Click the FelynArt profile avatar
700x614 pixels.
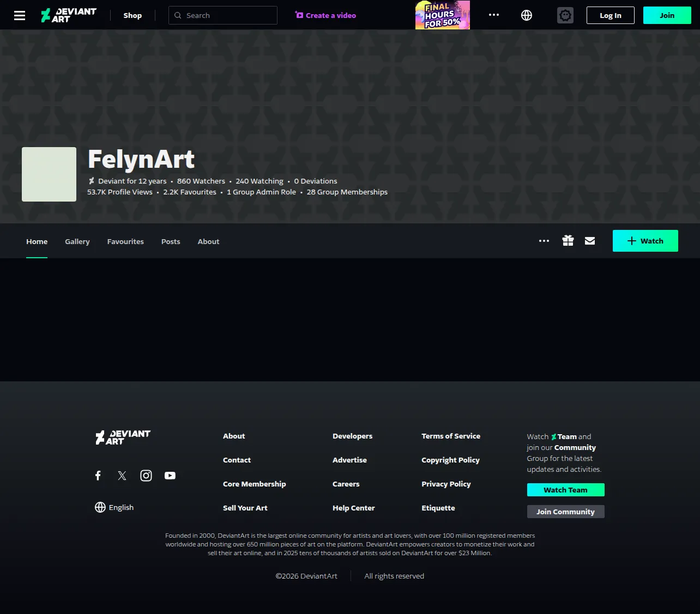point(49,174)
